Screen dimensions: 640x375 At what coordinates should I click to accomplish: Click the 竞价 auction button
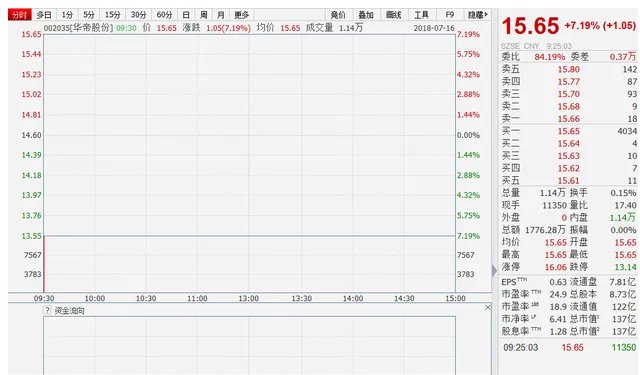click(x=338, y=15)
